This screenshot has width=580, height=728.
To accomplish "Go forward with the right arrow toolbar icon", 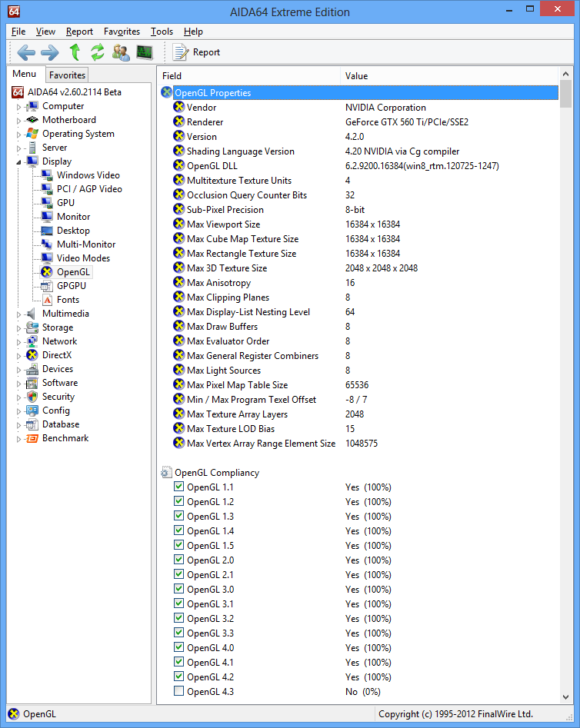I will point(50,52).
